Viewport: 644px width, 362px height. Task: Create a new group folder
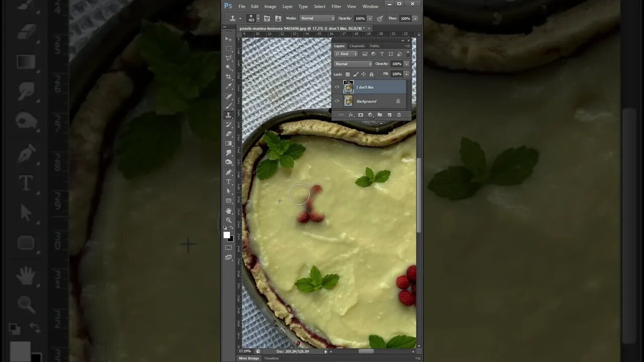click(x=380, y=115)
